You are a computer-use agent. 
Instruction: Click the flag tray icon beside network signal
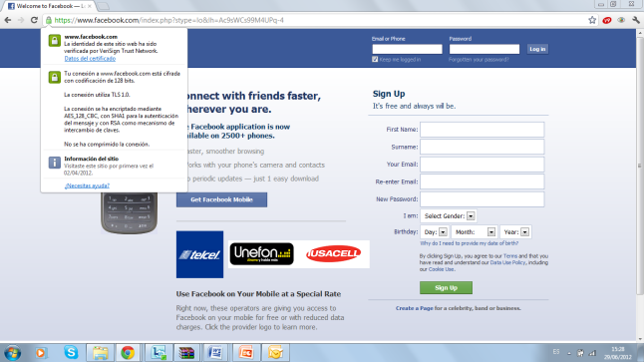click(580, 353)
